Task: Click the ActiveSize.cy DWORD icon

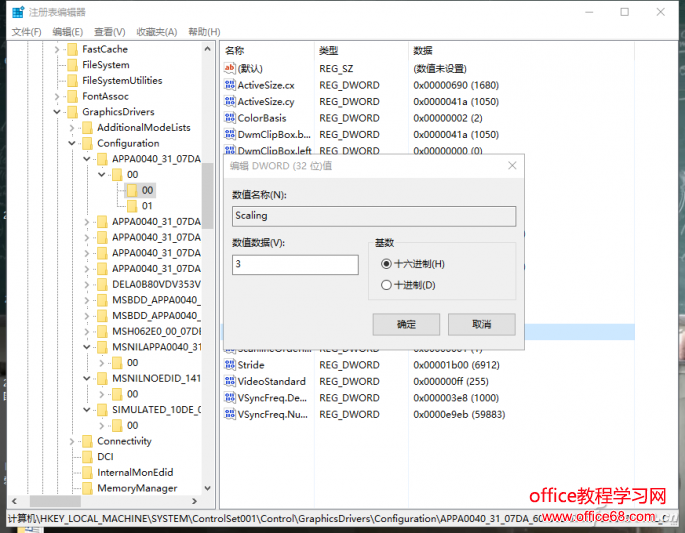Action: point(230,101)
